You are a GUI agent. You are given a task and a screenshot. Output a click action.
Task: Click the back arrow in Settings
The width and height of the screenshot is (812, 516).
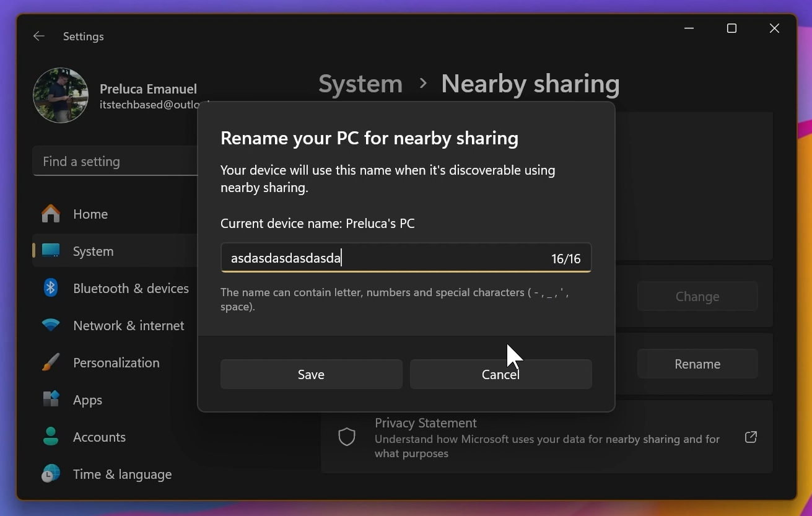pyautogui.click(x=38, y=36)
